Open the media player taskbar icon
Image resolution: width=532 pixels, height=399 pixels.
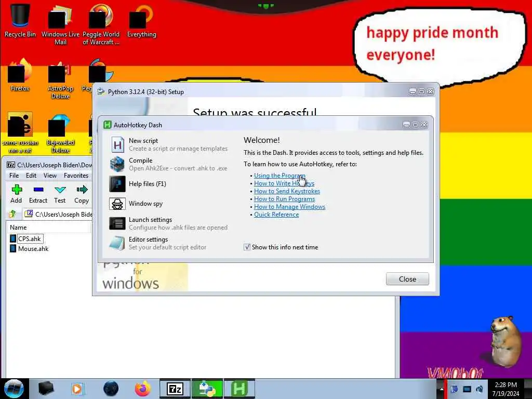pyautogui.click(x=77, y=389)
